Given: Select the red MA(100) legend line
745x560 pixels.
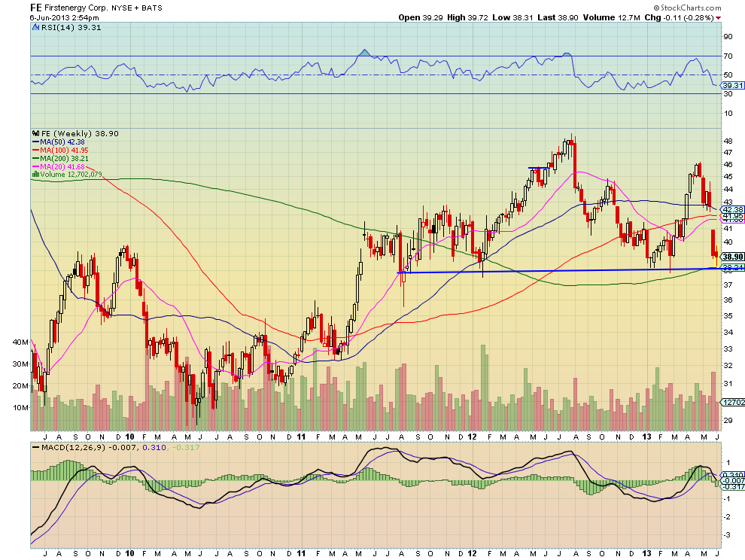Looking at the screenshot, I should 35,151.
